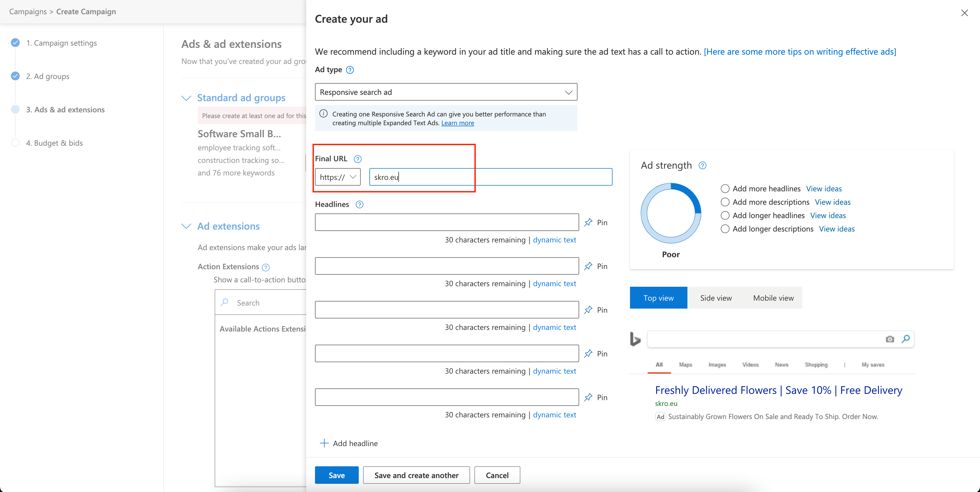Collapse the Ad extensions section

pos(186,226)
